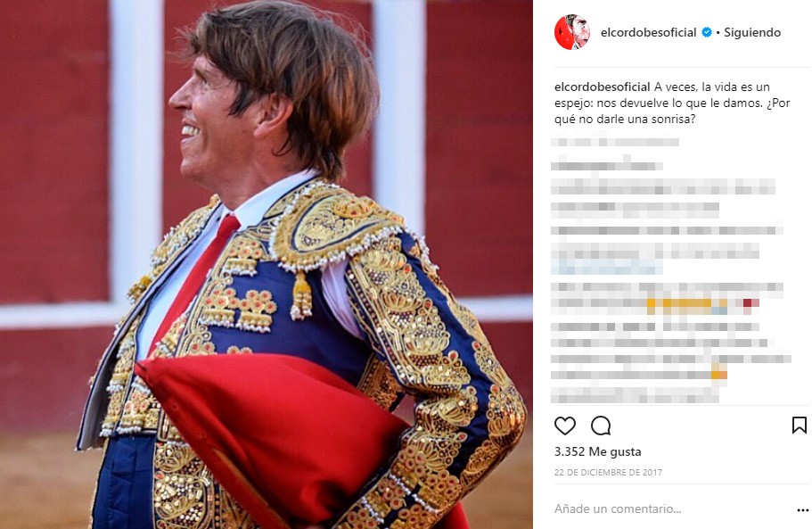Viewport: 812px width, 529px height.
Task: Open the three-dot more options menu
Action: click(x=803, y=510)
